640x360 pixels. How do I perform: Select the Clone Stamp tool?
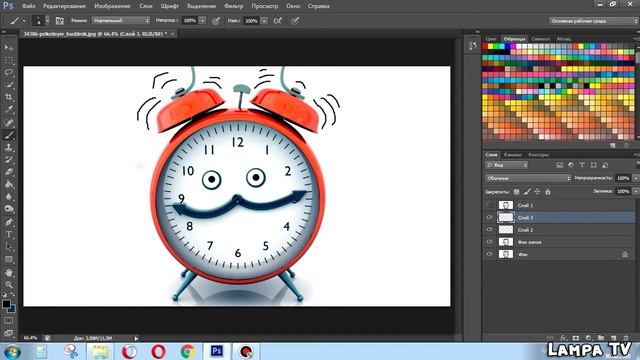9,147
